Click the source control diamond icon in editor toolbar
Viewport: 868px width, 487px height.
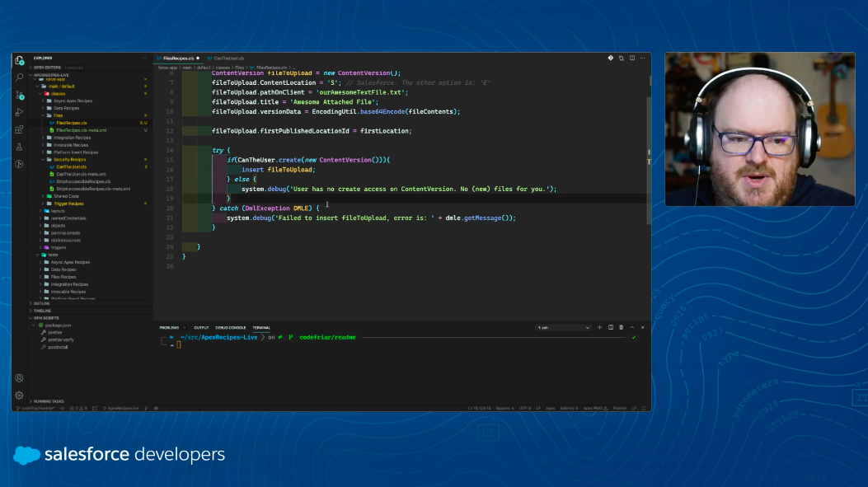click(x=611, y=59)
